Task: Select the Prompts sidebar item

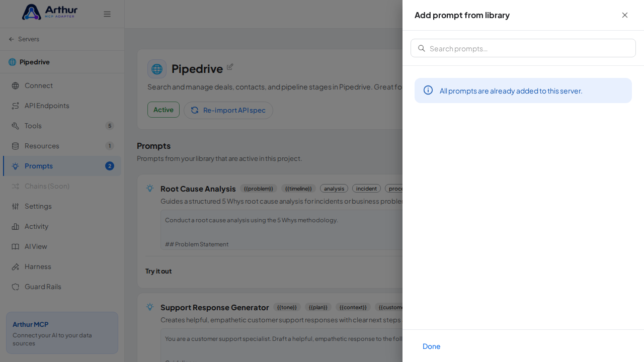Action: tap(62, 166)
